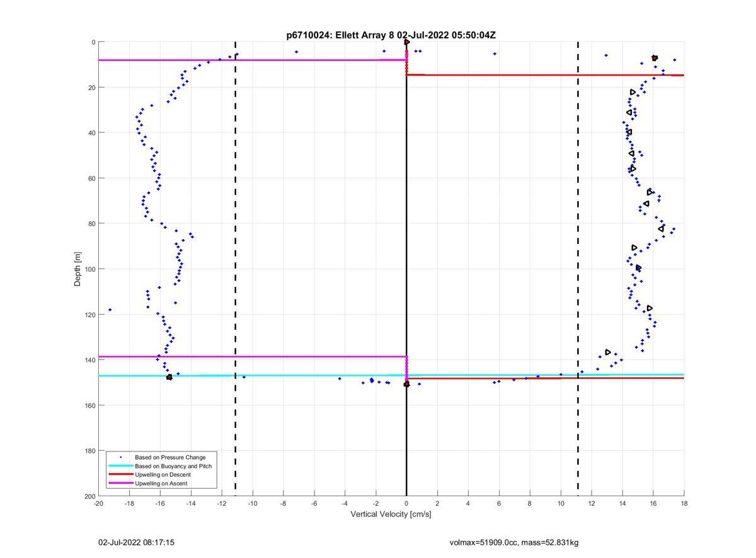Click the depth axis tick label 120
This screenshot has width=756, height=558.
coord(89,315)
